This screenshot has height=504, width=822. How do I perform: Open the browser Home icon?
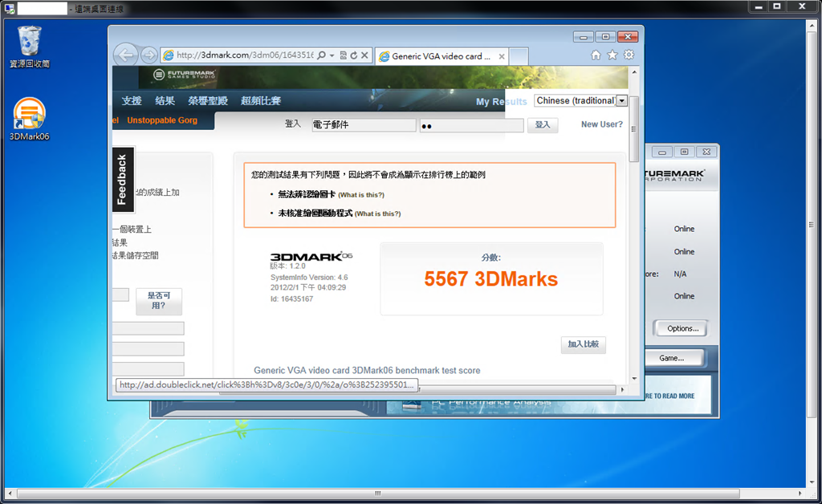coord(596,55)
